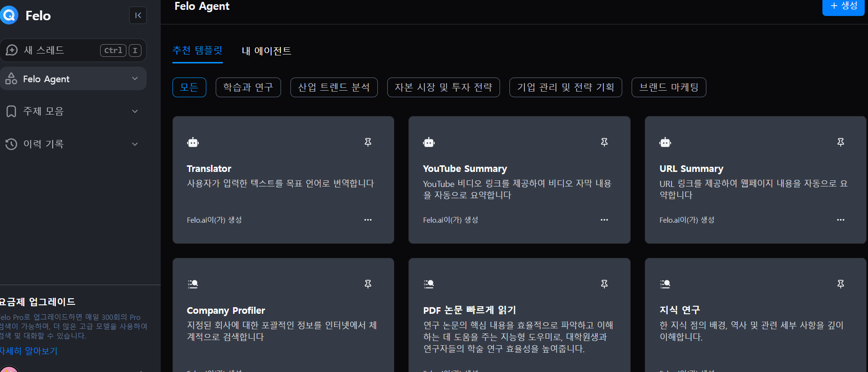Filter by 학습과 연구 category
Viewport: 868px width, 372px height.
point(248,87)
